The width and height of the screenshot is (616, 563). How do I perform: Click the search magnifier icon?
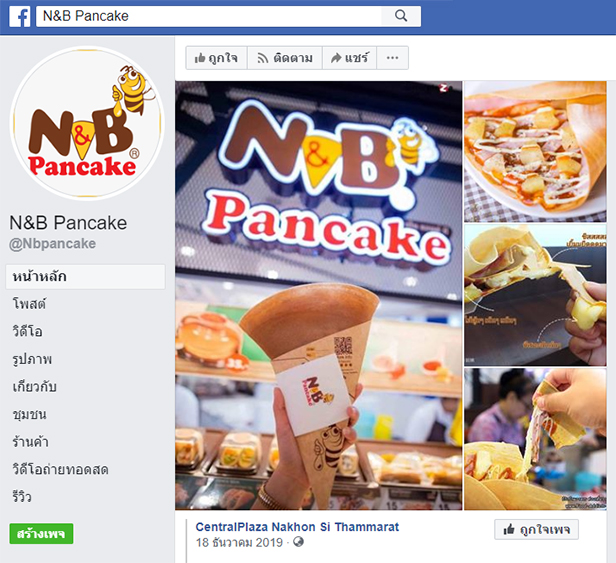[x=401, y=16]
